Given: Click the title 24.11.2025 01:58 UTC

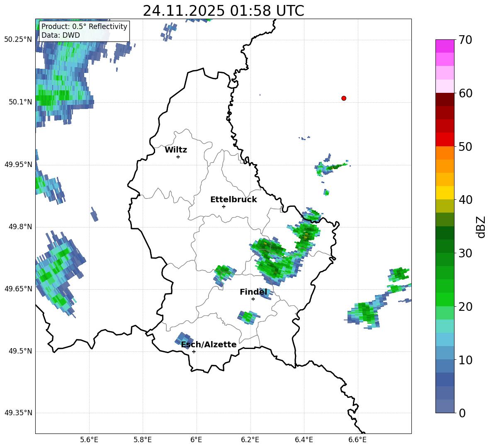Looking at the screenshot, I should pyautogui.click(x=224, y=11).
